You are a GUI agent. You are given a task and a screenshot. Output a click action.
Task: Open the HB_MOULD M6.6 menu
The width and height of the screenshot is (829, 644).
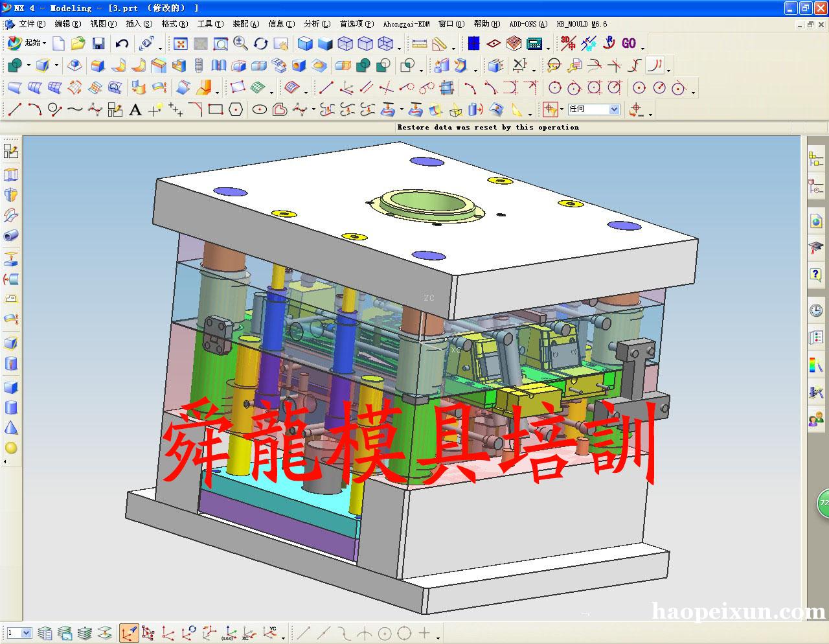click(x=582, y=24)
